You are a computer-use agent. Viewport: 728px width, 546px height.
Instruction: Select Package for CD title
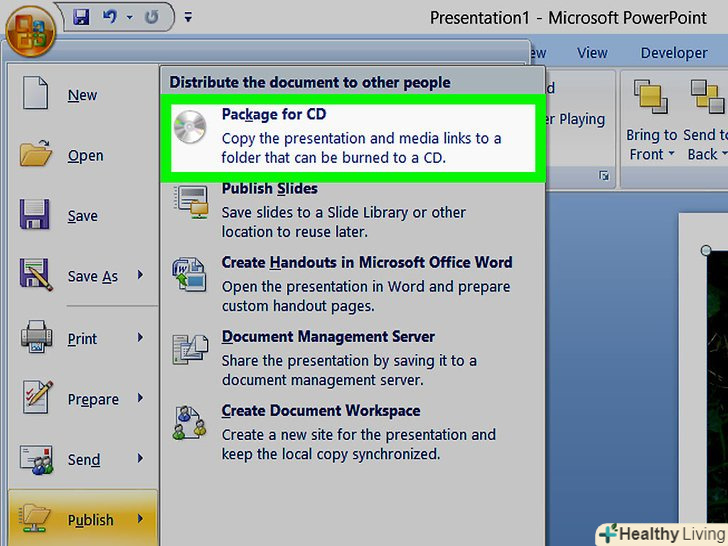pyautogui.click(x=274, y=114)
